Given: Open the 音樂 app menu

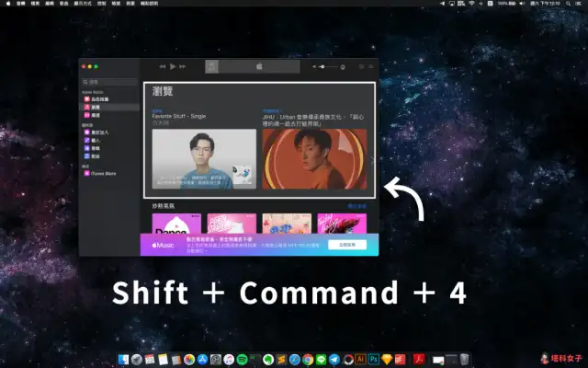Looking at the screenshot, I should pos(20,4).
